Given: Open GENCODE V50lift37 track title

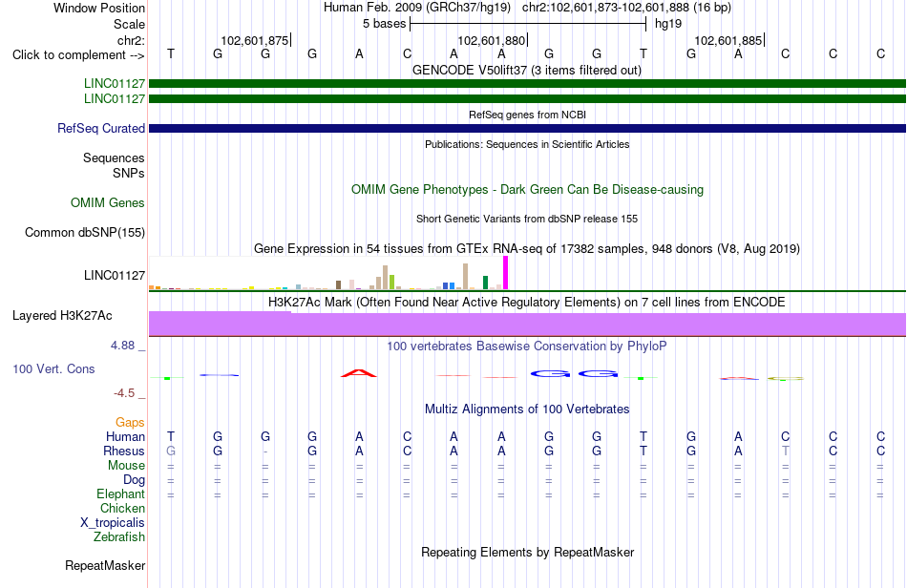Looking at the screenshot, I should click(526, 71).
